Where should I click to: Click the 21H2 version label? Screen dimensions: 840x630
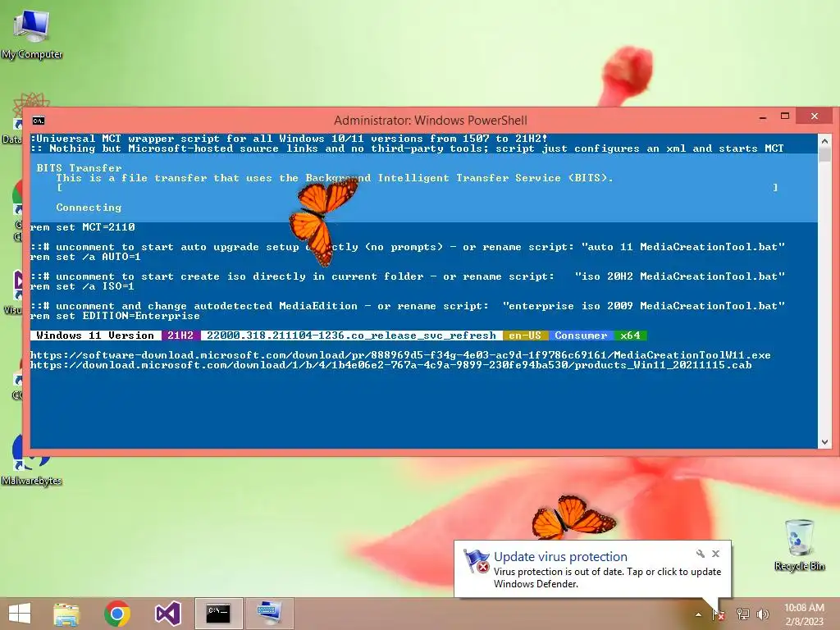(x=180, y=336)
